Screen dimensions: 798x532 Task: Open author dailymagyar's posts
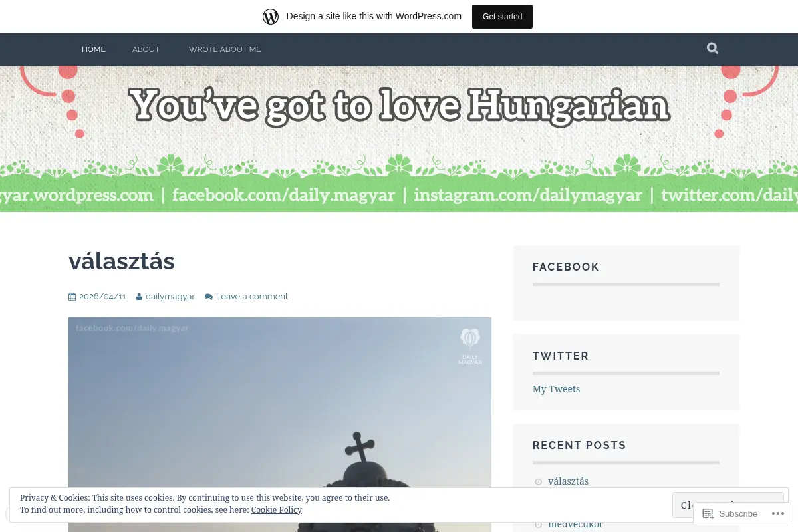[170, 297]
